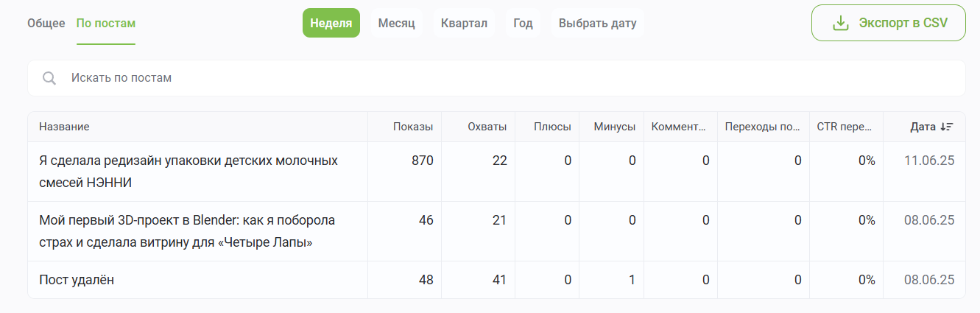Click the sort arrow icon beside Дата
The image size is (980, 313).
pyautogui.click(x=947, y=127)
